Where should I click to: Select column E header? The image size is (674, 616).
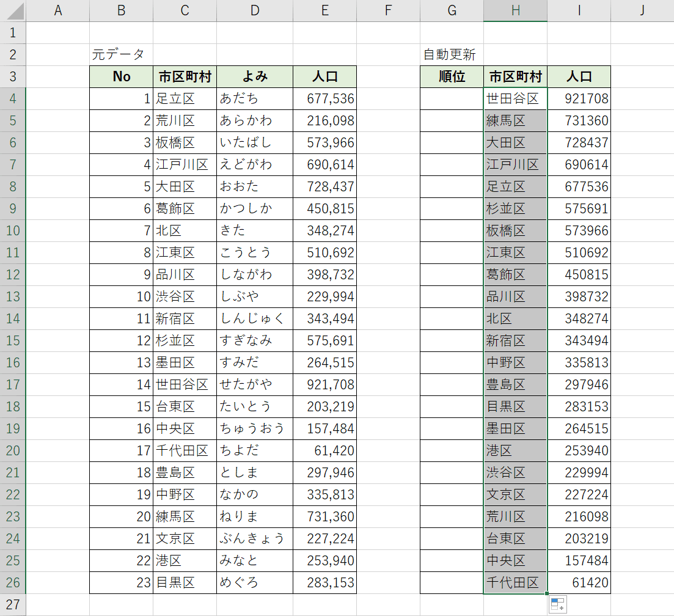pos(325,10)
